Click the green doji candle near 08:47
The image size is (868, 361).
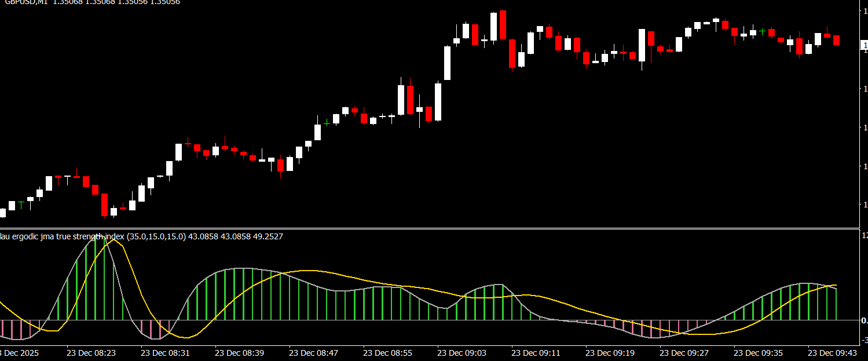tap(327, 122)
